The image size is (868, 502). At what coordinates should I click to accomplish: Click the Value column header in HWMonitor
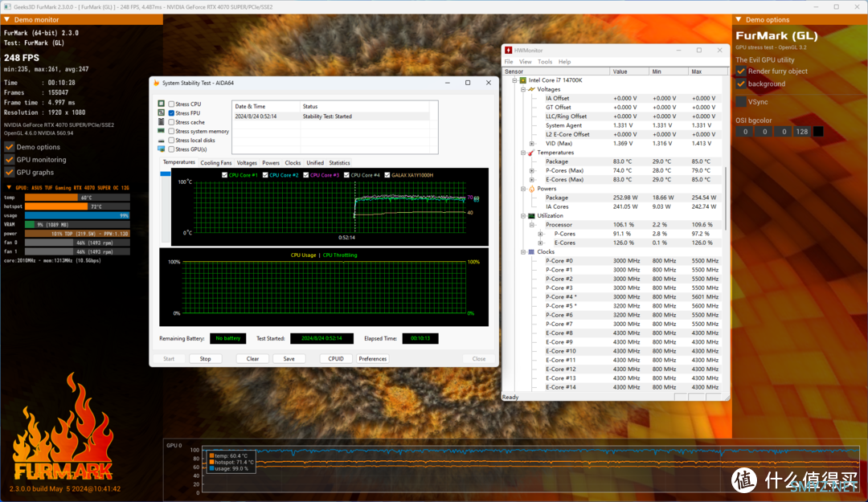pyautogui.click(x=629, y=71)
